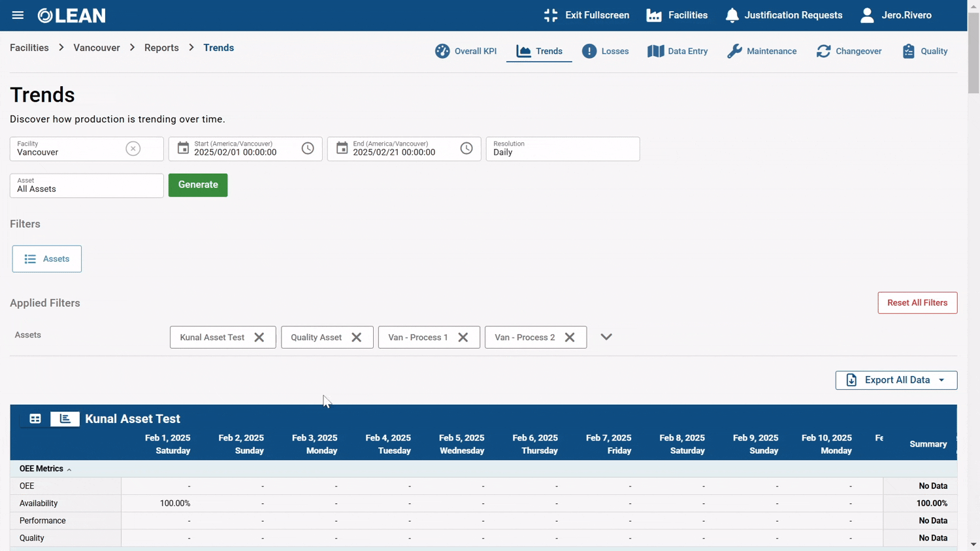This screenshot has width=980, height=551.
Task: Open the start date calendar icon
Action: 183,148
